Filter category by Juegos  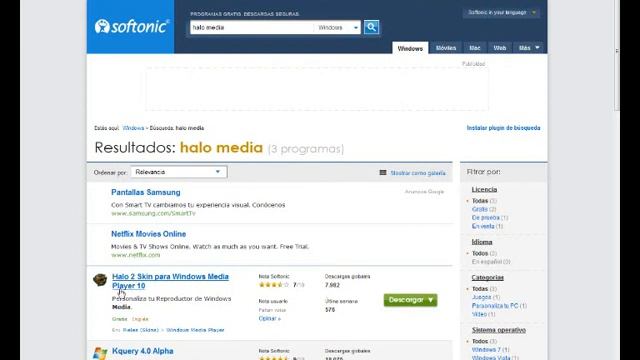(x=482, y=297)
